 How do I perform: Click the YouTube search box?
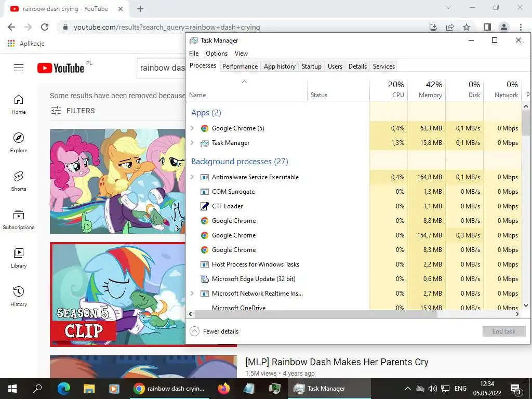[x=162, y=68]
